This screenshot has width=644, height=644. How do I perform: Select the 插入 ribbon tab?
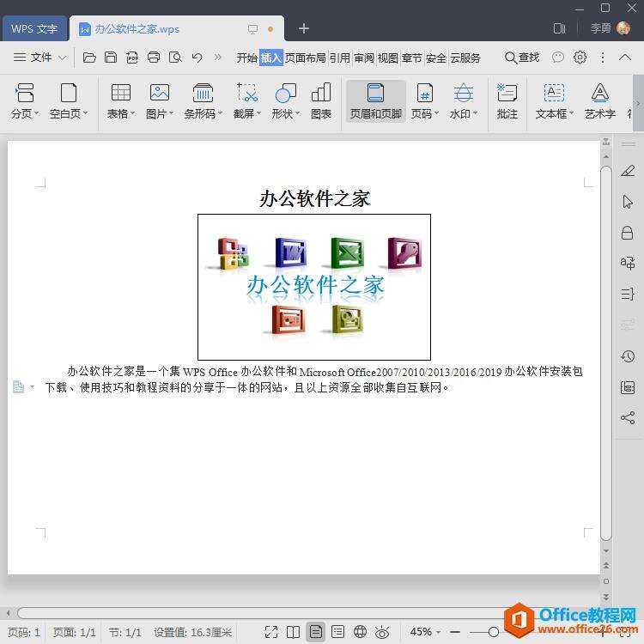(x=270, y=58)
